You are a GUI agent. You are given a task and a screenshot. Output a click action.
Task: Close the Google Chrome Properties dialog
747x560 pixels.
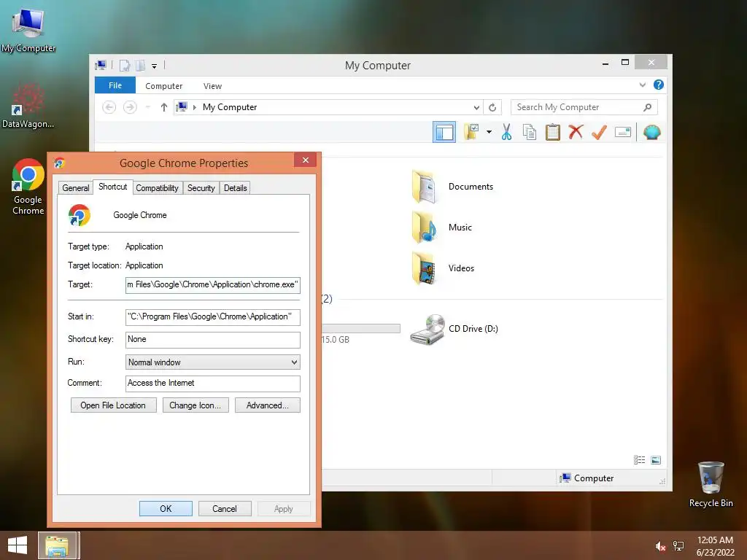[x=306, y=160]
